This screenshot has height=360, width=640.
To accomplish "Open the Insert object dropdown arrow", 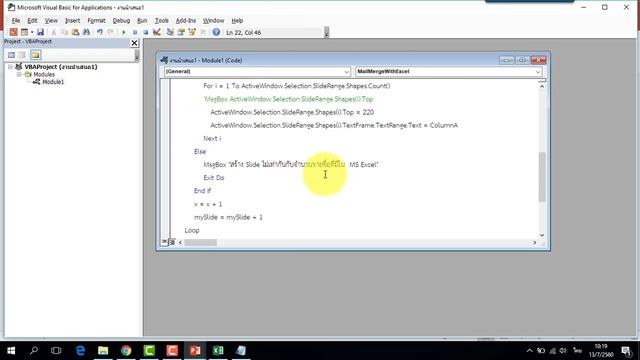I will 32,32.
